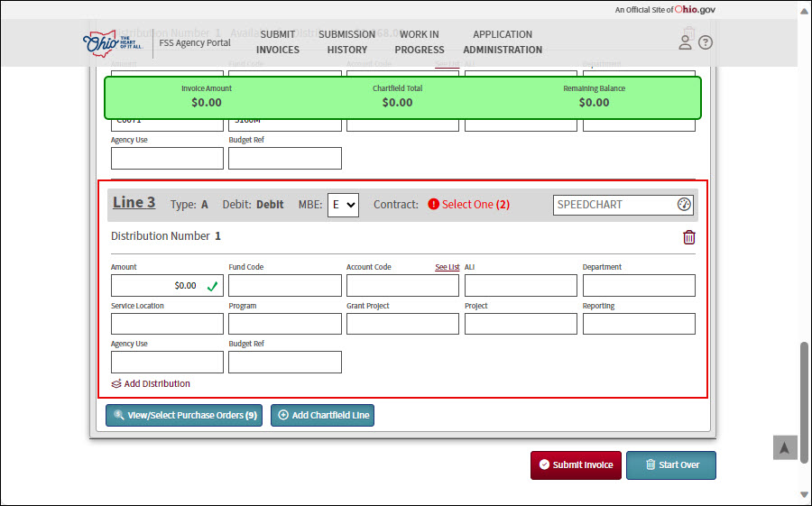Click the Line 3 Amount field
812x506 pixels.
click(x=167, y=286)
